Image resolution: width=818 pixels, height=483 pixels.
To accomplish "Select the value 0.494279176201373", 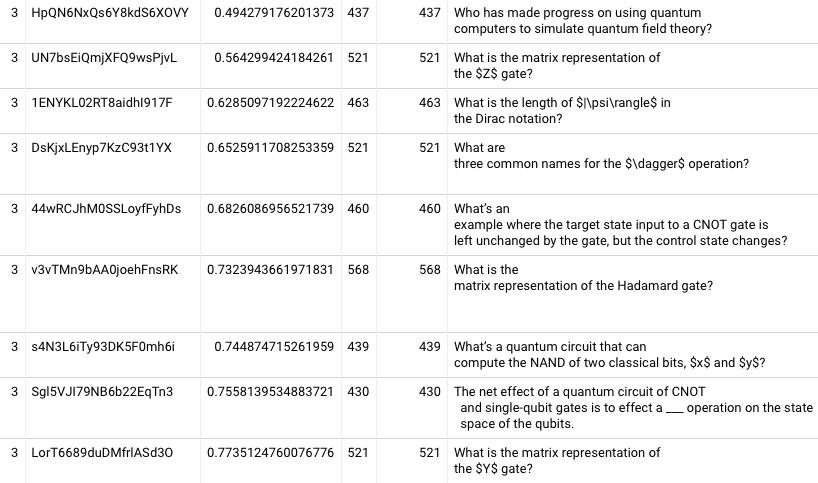I will click(273, 13).
